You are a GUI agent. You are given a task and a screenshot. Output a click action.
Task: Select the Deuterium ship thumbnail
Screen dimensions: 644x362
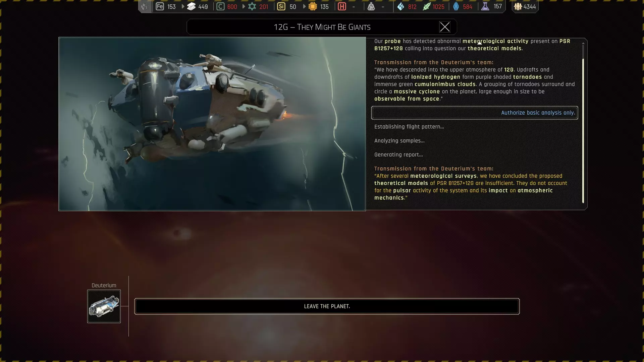tap(104, 306)
